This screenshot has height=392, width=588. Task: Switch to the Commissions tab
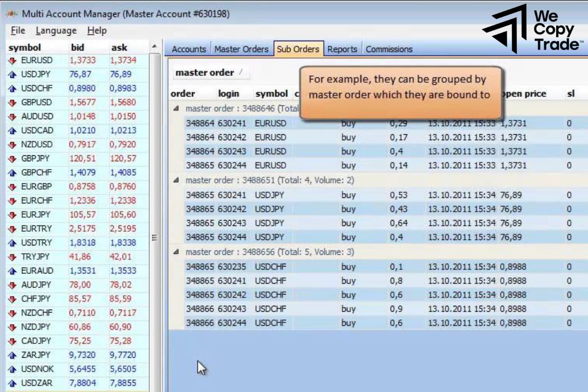pyautogui.click(x=389, y=49)
